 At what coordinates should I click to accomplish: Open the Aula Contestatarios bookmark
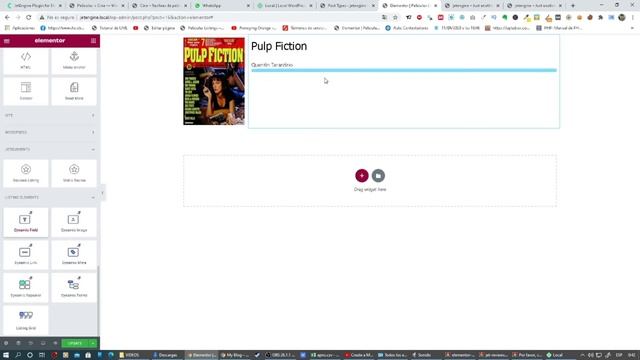pyautogui.click(x=407, y=28)
